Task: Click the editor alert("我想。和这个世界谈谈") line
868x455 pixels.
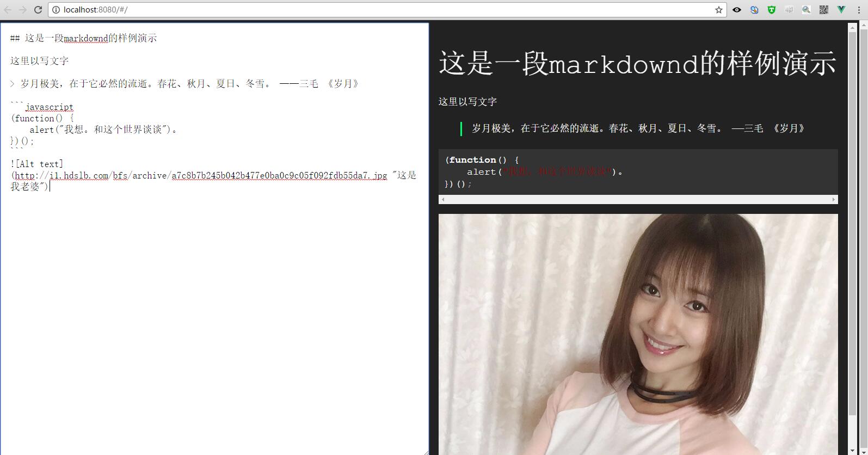Action: (x=103, y=130)
